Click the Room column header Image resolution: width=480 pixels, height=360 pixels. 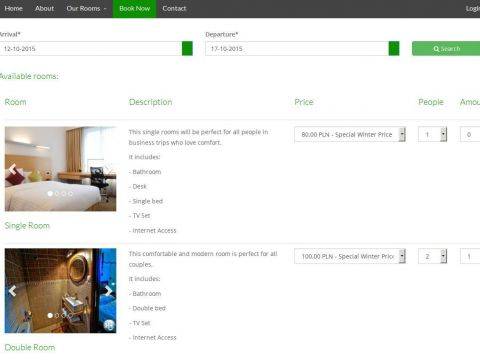point(15,102)
